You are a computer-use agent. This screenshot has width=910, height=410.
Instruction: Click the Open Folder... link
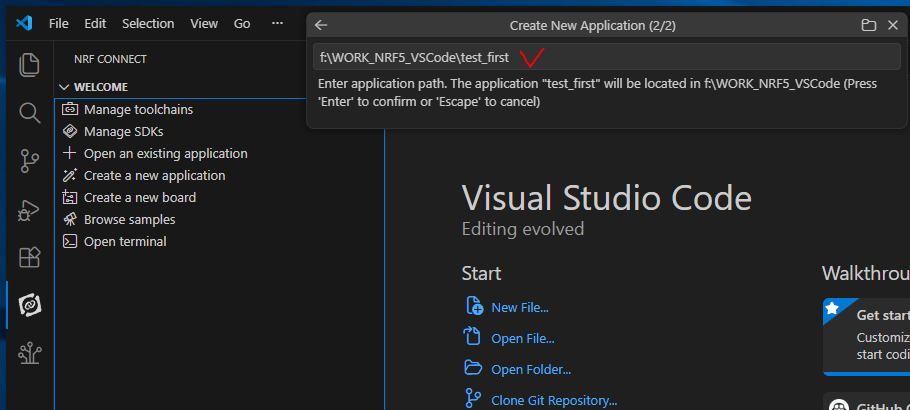tap(531, 369)
